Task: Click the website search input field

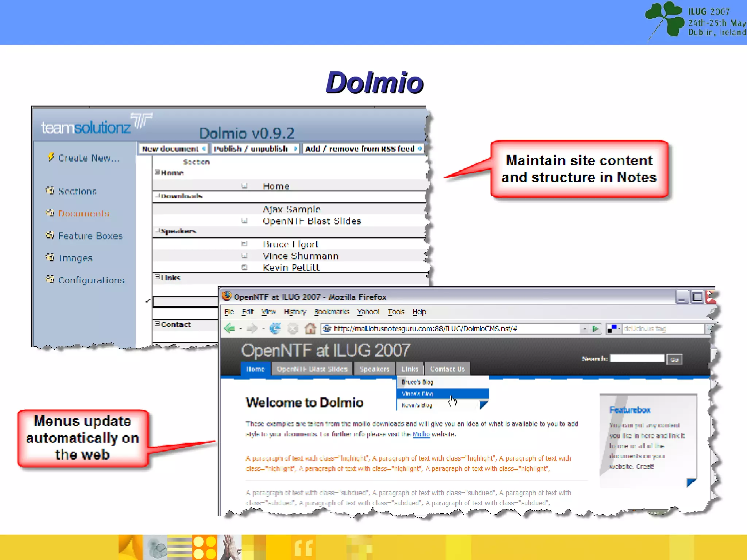Action: click(637, 358)
